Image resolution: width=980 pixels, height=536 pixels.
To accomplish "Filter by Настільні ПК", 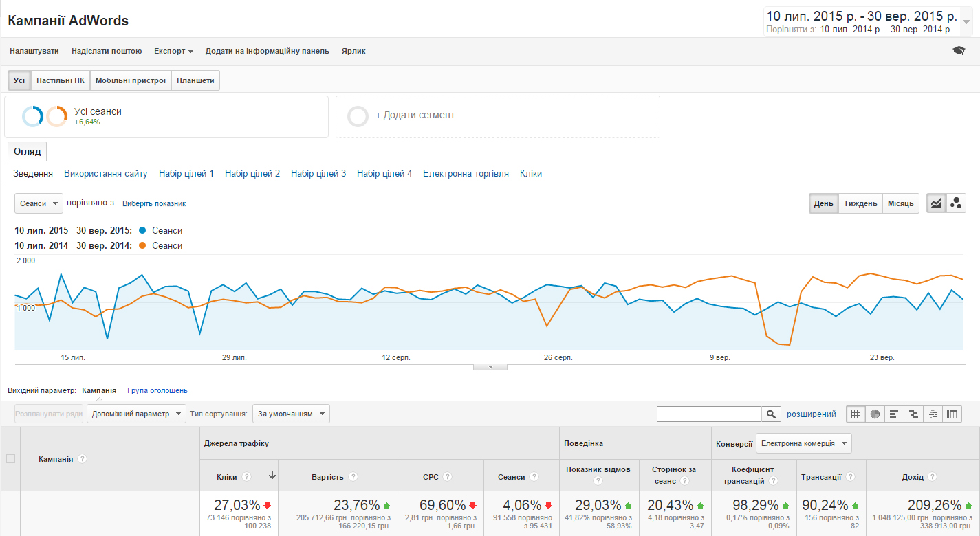I will [x=61, y=80].
